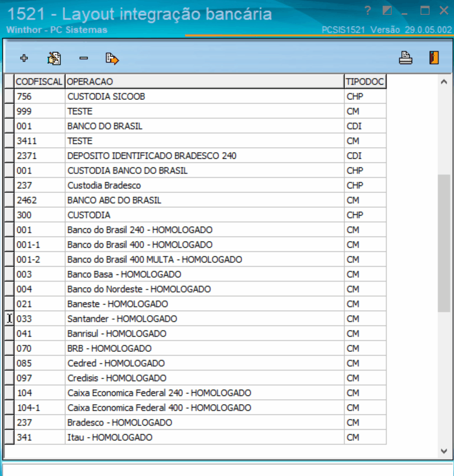This screenshot has height=476, width=454.
Task: Click code 085 cell
Action: (40, 363)
